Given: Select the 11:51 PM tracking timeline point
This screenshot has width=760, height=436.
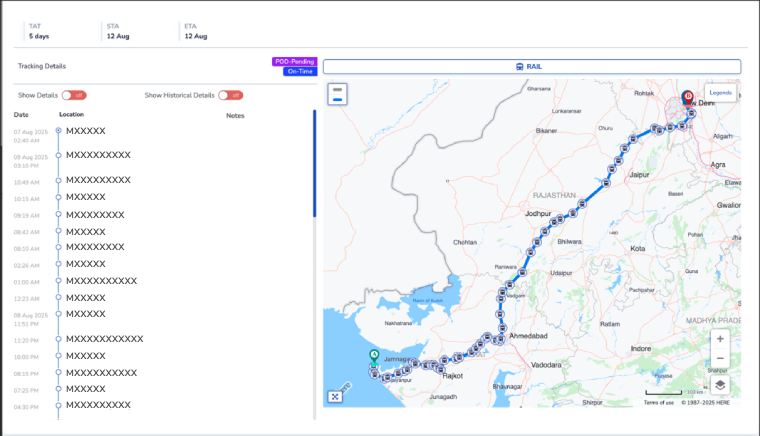Looking at the screenshot, I should [x=59, y=315].
